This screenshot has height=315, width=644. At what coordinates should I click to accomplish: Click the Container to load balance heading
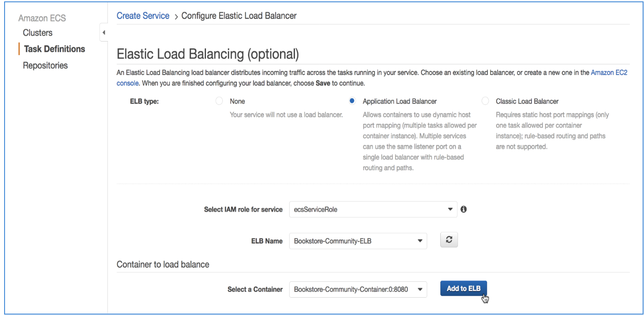[x=163, y=264]
